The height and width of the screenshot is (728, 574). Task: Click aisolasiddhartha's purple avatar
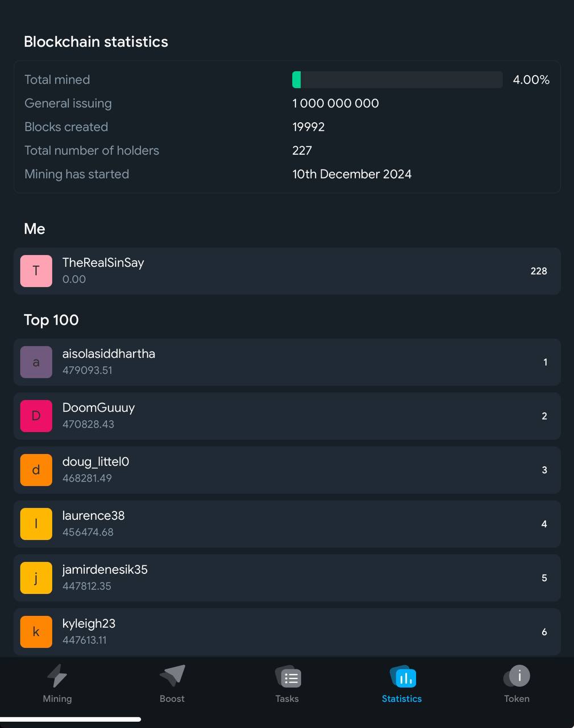point(36,362)
